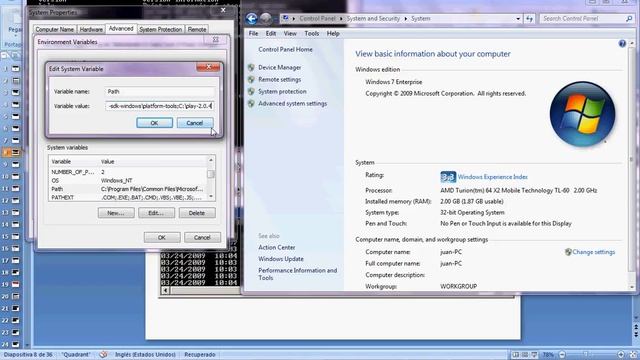Click the 78% zoom level indicator
The width and height of the screenshot is (640, 360).
(x=548, y=355)
